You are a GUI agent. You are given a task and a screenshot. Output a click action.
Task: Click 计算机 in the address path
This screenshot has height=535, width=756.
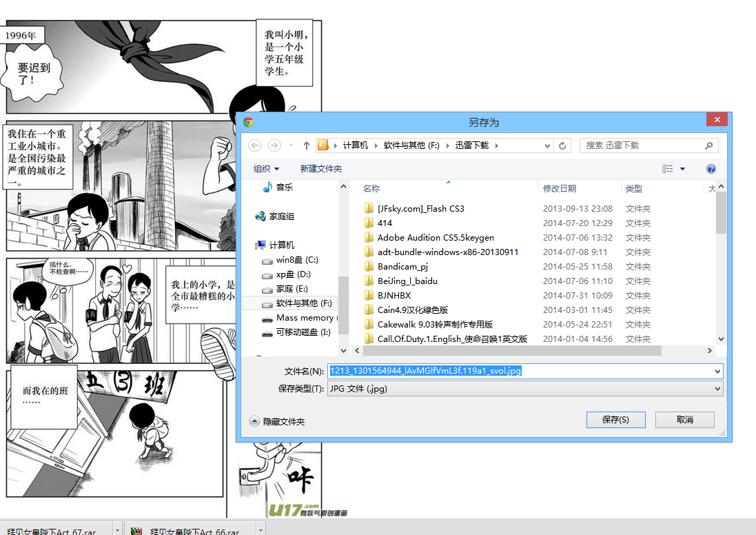click(356, 145)
